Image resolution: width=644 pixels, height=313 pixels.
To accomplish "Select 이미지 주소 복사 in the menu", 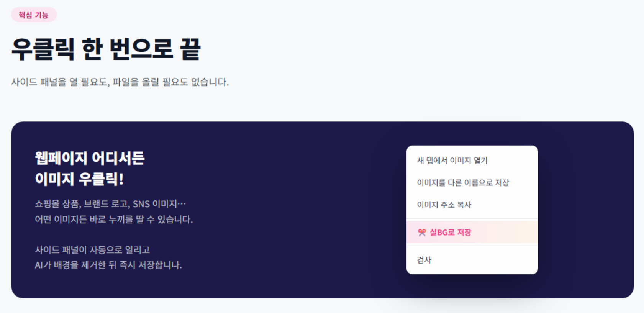I will (472, 205).
